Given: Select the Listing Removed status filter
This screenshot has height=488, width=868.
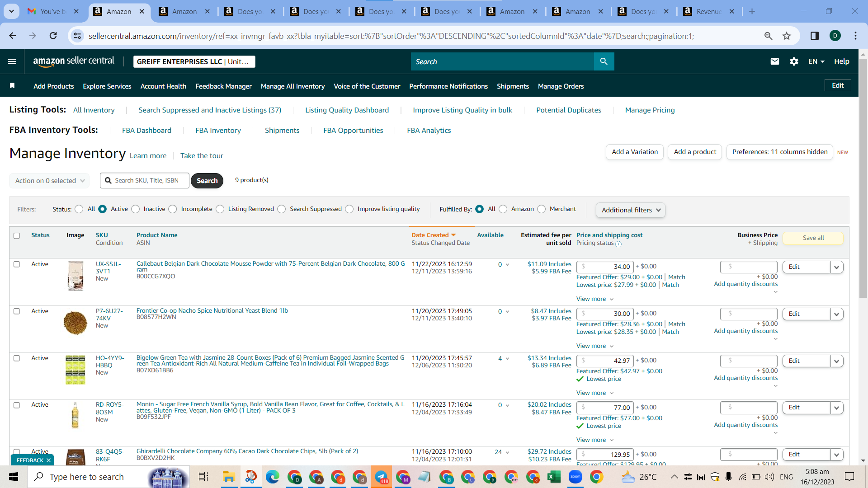Looking at the screenshot, I should click(220, 209).
